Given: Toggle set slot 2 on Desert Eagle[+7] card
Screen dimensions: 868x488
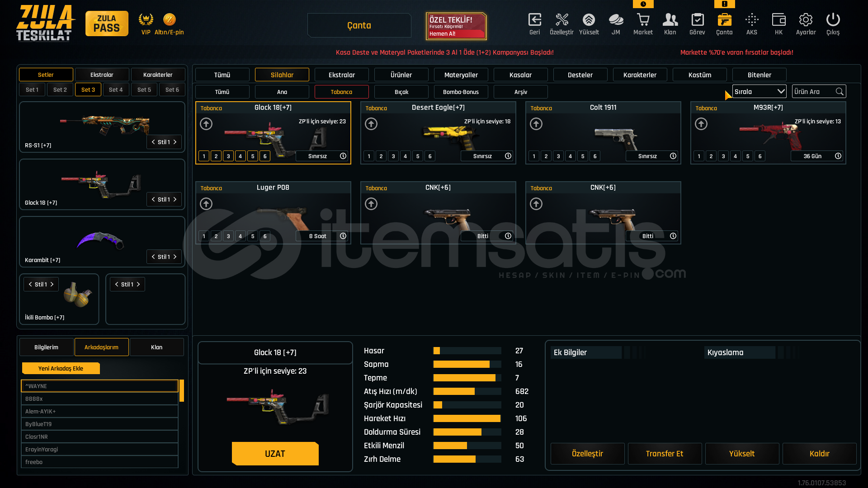Looking at the screenshot, I should [381, 156].
